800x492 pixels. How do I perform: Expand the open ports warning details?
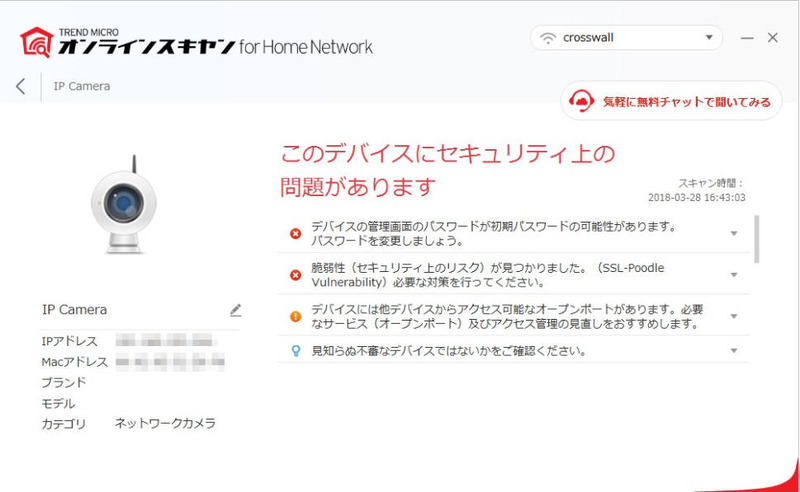[x=733, y=316]
